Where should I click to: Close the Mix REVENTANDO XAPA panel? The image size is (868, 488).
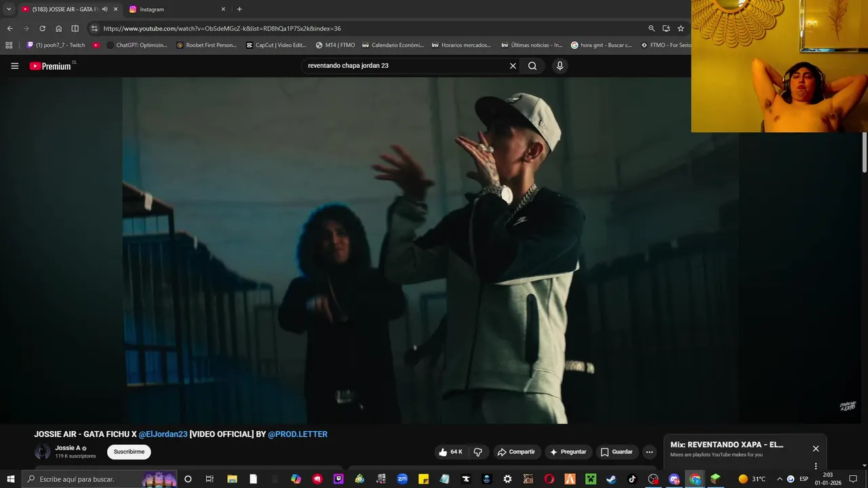[x=816, y=449]
